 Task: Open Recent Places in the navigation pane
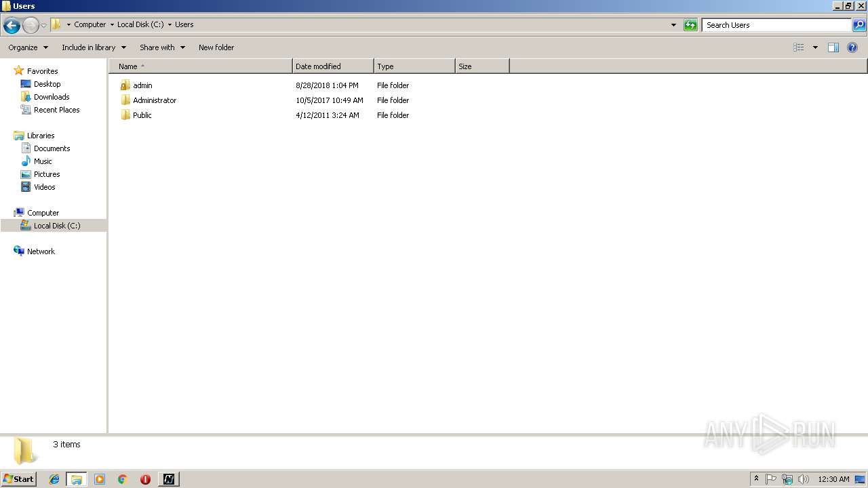point(56,110)
